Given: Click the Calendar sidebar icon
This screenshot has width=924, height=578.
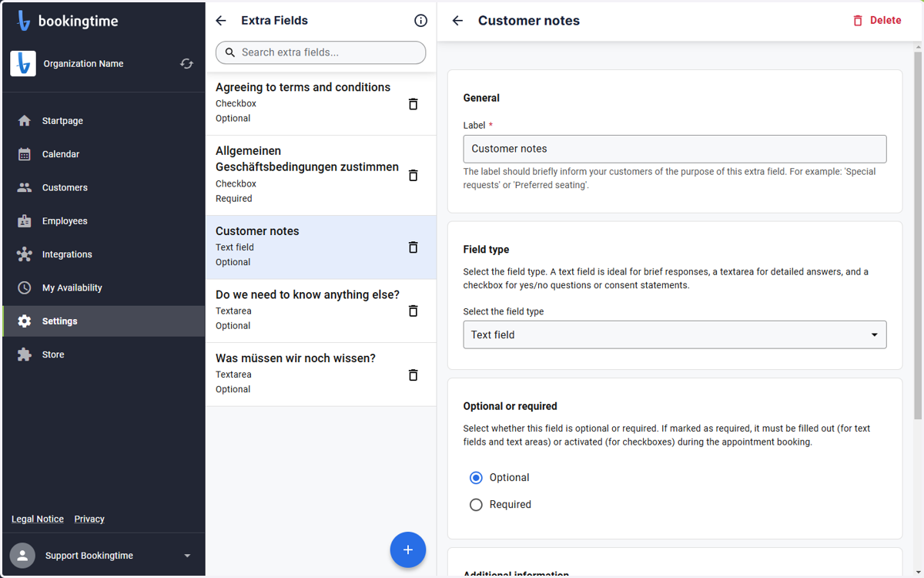Looking at the screenshot, I should pos(25,154).
